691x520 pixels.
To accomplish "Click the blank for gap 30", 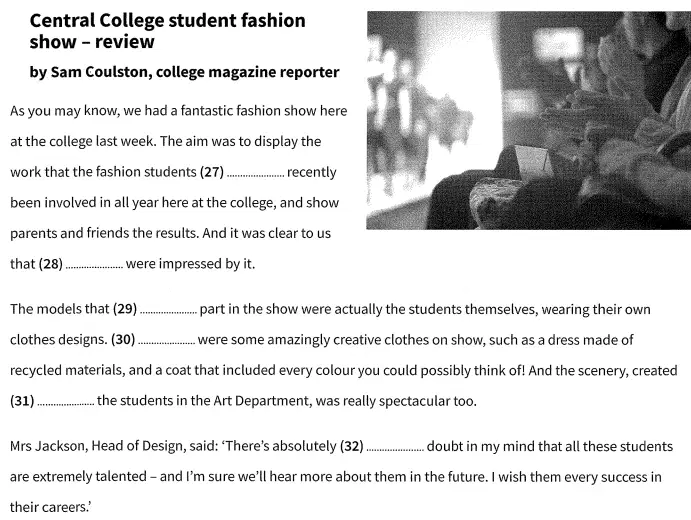I will pyautogui.click(x=167, y=343).
